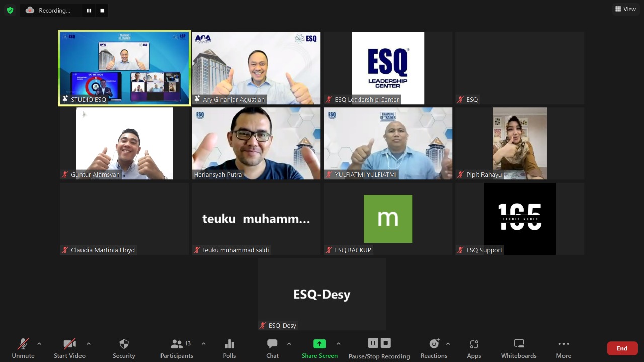The image size is (644, 362).
Task: Click the green Share Screen icon
Action: point(319,344)
